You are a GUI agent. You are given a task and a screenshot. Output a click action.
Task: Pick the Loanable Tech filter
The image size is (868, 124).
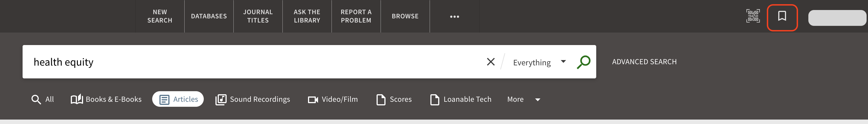pos(460,99)
